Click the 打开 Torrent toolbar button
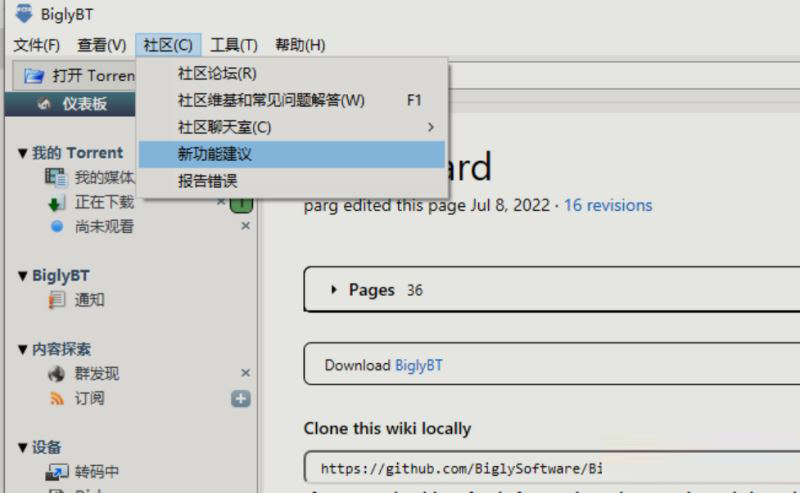Screen dimensions: 800x493 [74, 76]
